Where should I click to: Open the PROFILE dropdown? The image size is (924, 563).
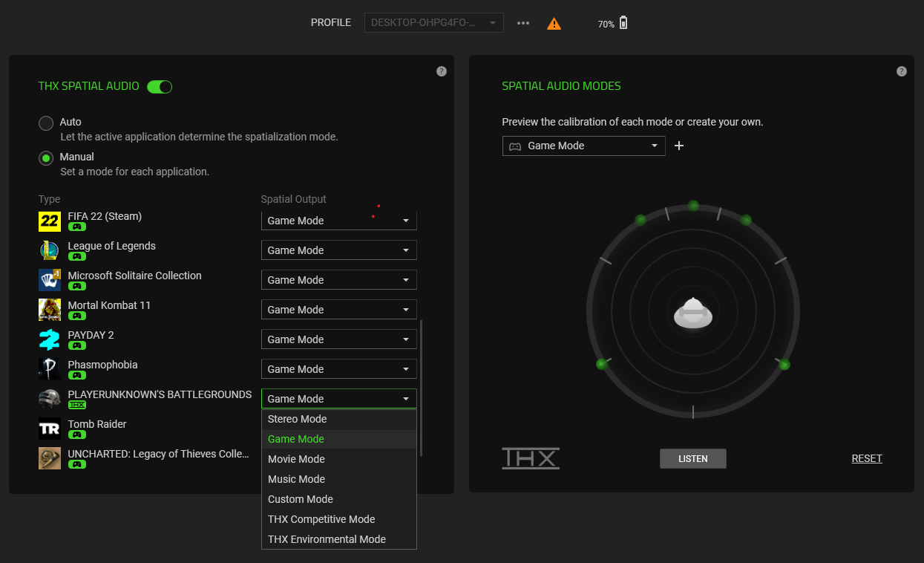tap(434, 23)
